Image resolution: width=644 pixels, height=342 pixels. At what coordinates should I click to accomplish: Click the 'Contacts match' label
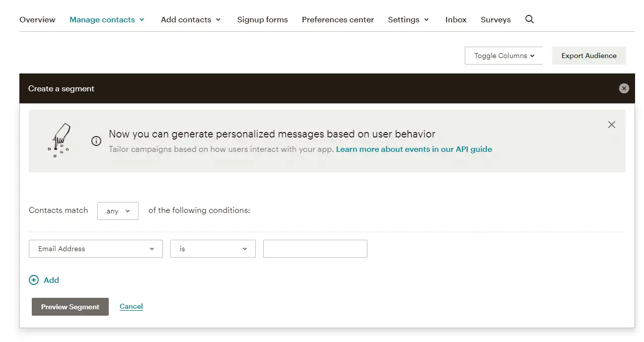point(59,210)
